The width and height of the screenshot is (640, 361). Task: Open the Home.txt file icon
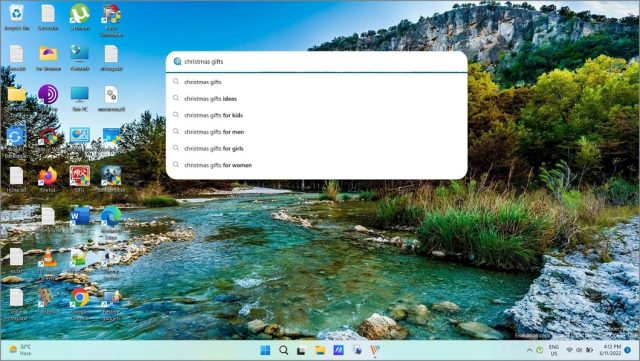click(x=16, y=179)
